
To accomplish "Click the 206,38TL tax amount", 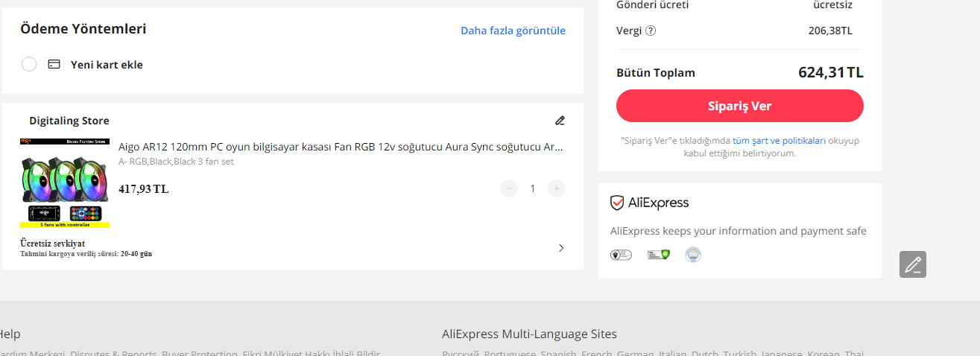I will [x=830, y=31].
